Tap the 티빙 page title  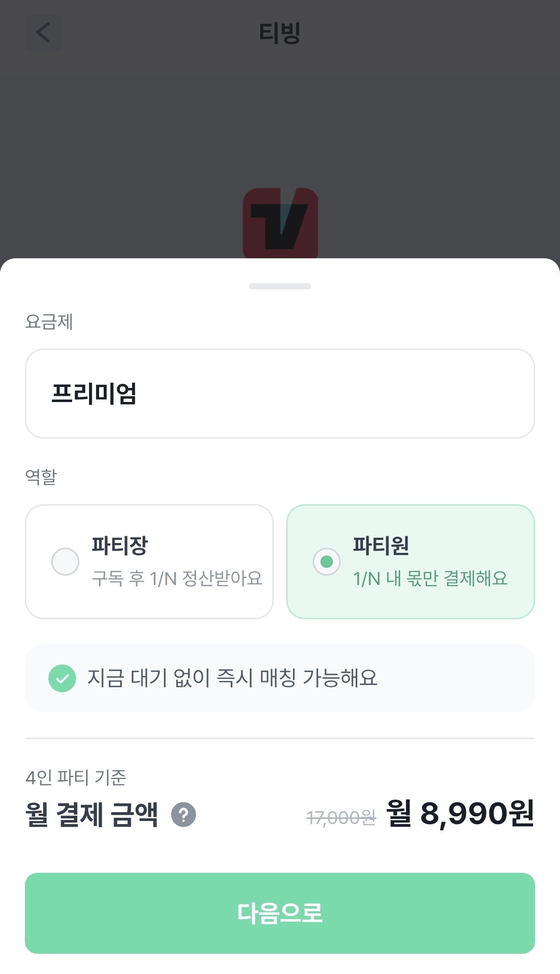pos(280,33)
